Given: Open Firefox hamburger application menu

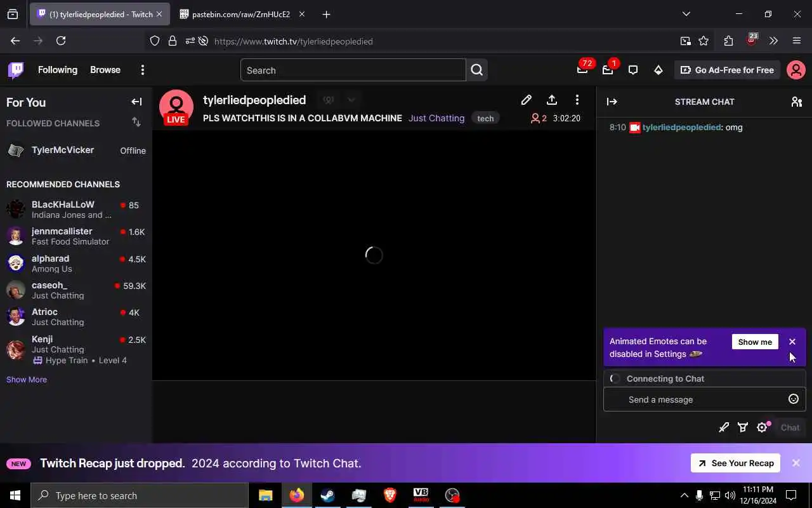Looking at the screenshot, I should [x=797, y=41].
